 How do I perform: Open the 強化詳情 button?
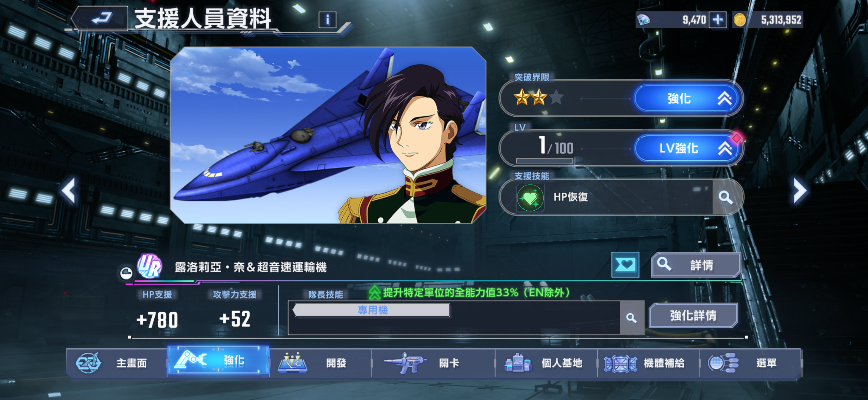693,315
